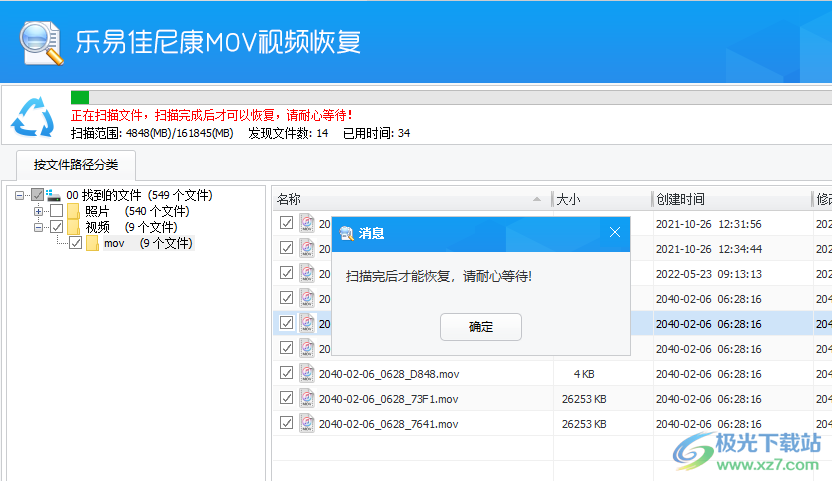This screenshot has width=832, height=481.
Task: Click the 4 KB size cell
Action: pos(584,374)
